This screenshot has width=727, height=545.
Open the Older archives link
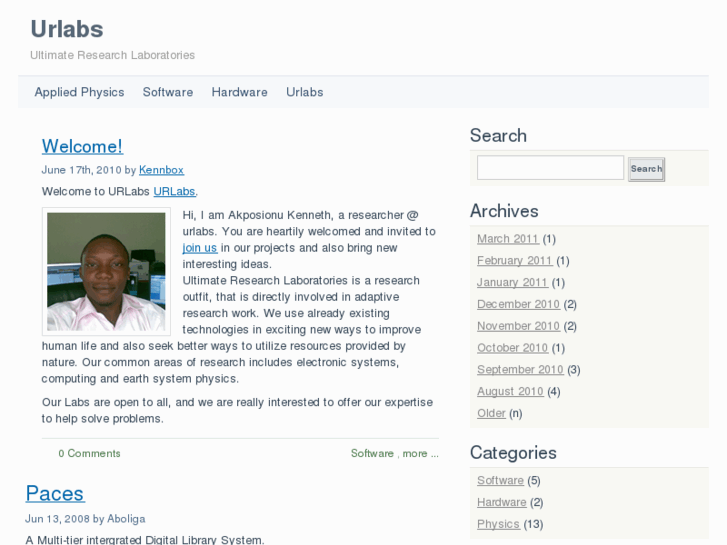tap(491, 413)
